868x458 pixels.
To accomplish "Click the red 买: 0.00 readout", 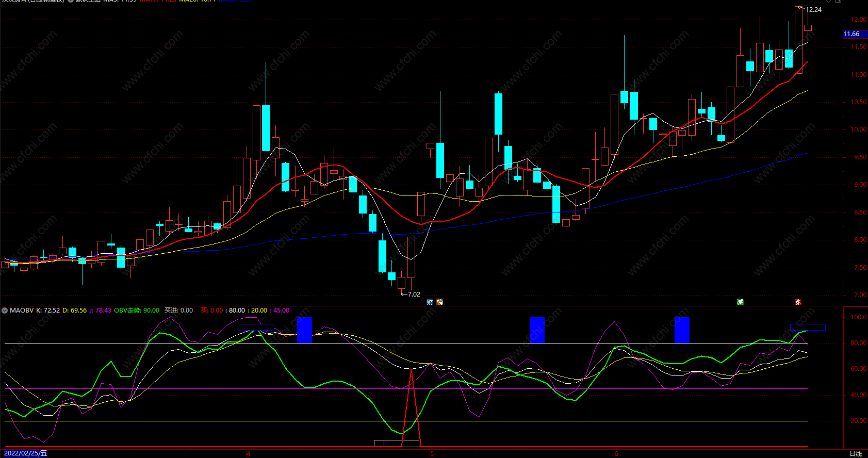I will click(211, 310).
